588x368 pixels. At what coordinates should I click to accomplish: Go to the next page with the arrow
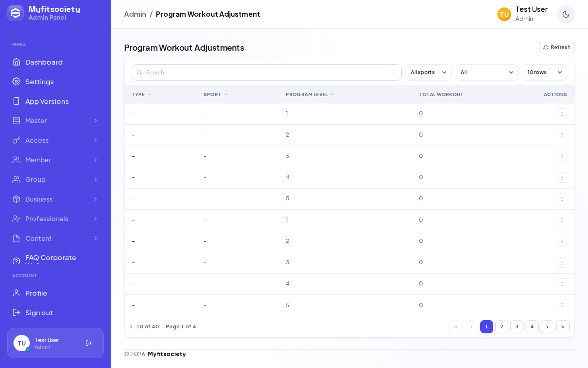(547, 327)
